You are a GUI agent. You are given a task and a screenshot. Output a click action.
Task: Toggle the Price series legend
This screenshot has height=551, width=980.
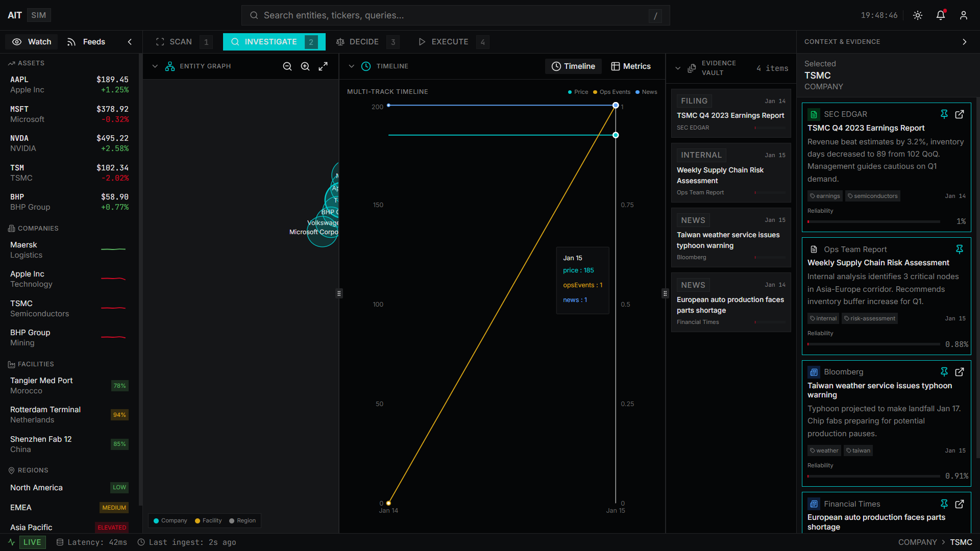578,92
